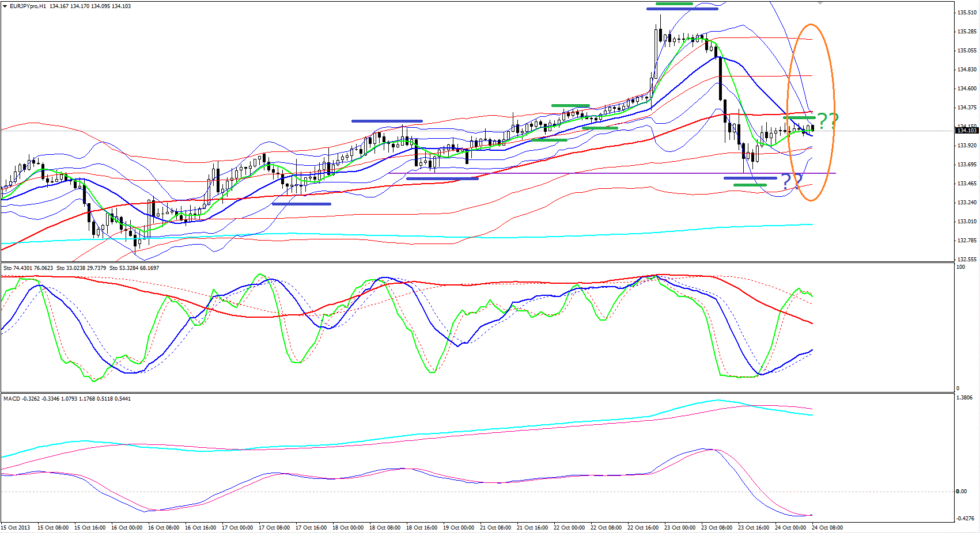Click the 24 Oct 08:00 time label

click(827, 527)
